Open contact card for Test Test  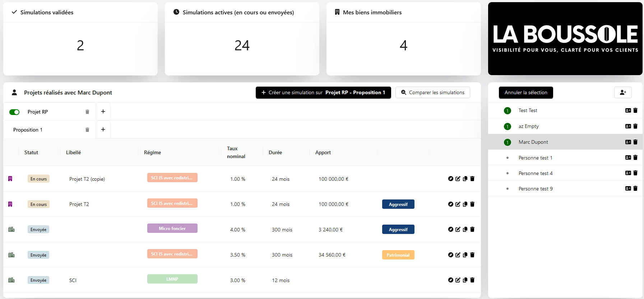tap(628, 110)
